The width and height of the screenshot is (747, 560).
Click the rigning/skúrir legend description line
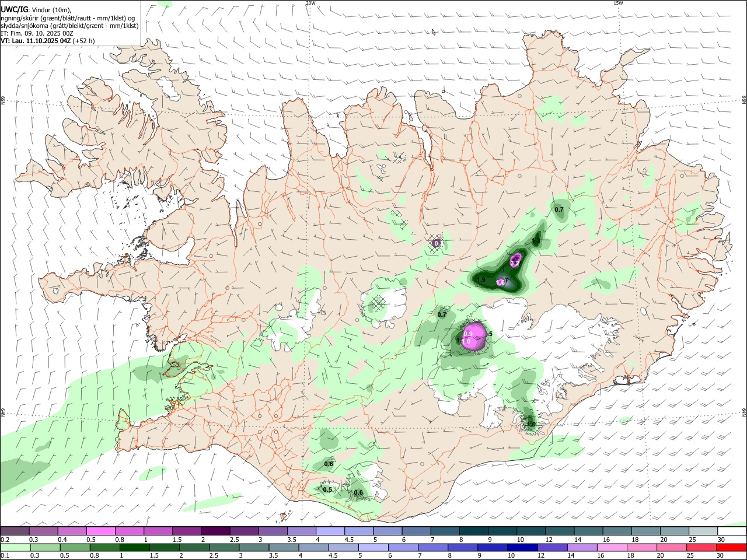pos(67,17)
